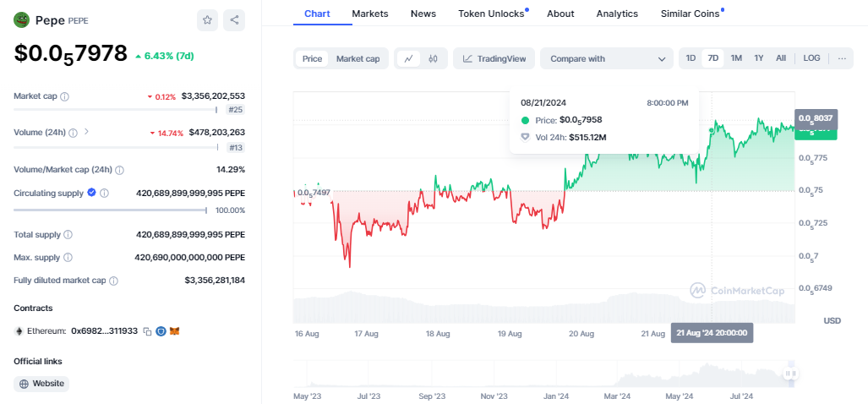Screen dimensions: 868x404
Task: Open Total supply info icon
Action: tap(68, 235)
